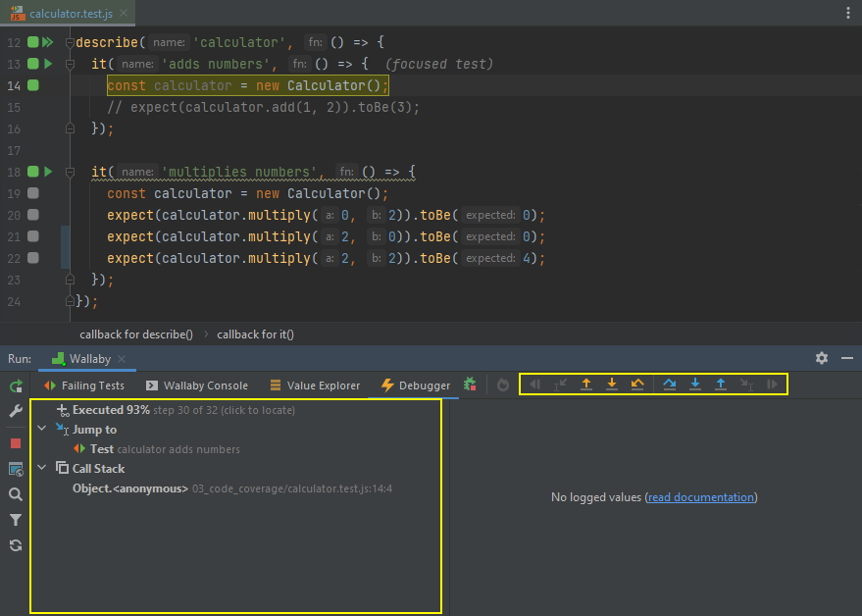This screenshot has width=862, height=616.
Task: Collapse the Call Stack tree node
Action: 42,468
